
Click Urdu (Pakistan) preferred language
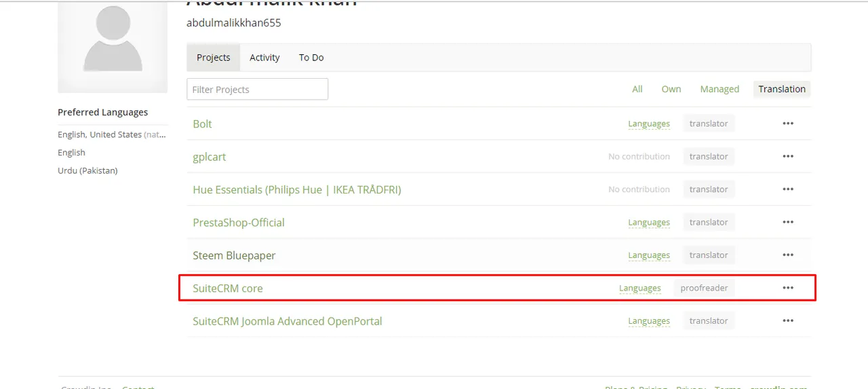click(x=87, y=170)
